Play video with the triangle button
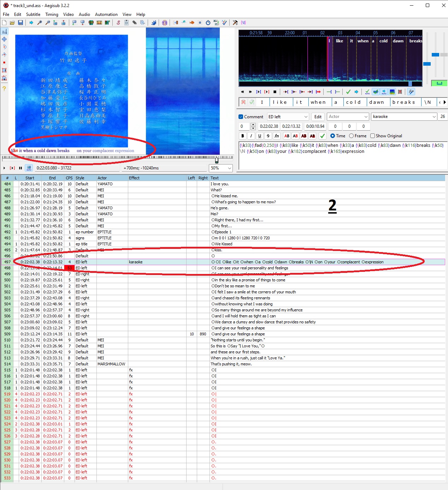Screen dimensions: 448x490 pos(4,168)
